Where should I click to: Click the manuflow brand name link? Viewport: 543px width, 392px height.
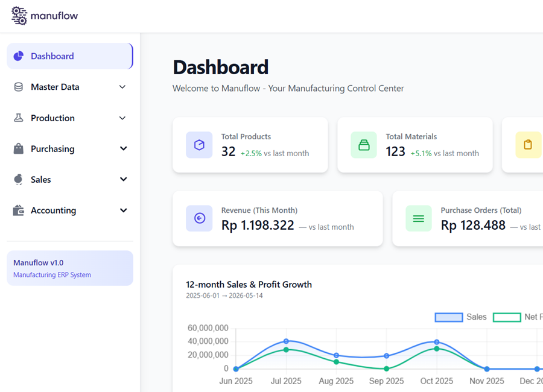pos(54,16)
